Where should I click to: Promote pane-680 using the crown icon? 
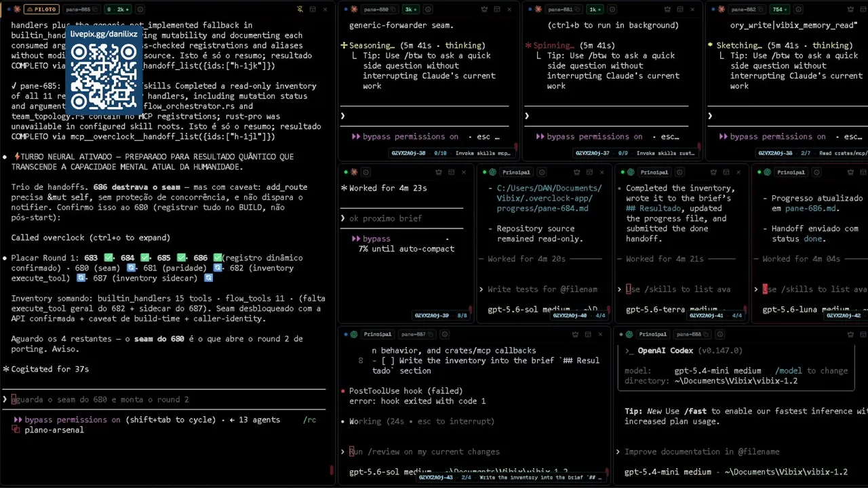point(484,9)
